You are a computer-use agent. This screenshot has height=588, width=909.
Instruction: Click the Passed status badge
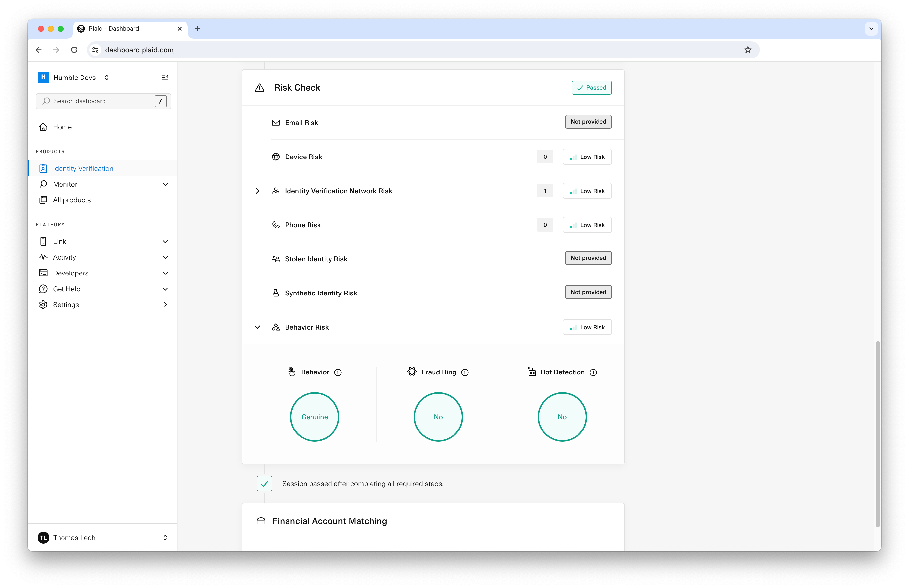coord(591,87)
